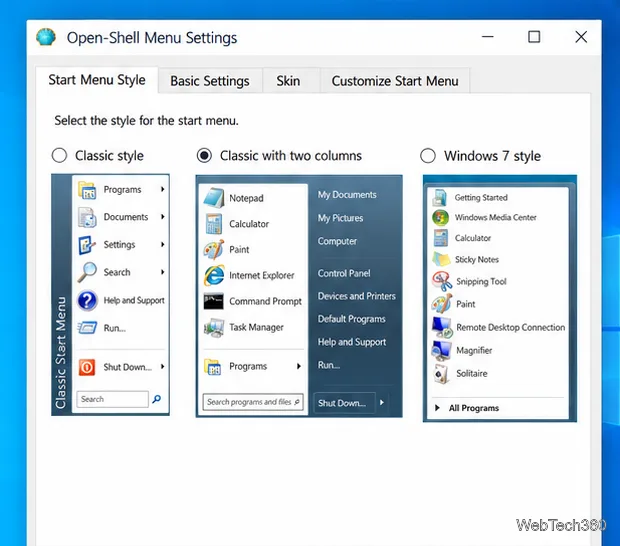Click the Search programs and files box
Viewport: 620px width, 546px height.
(253, 402)
